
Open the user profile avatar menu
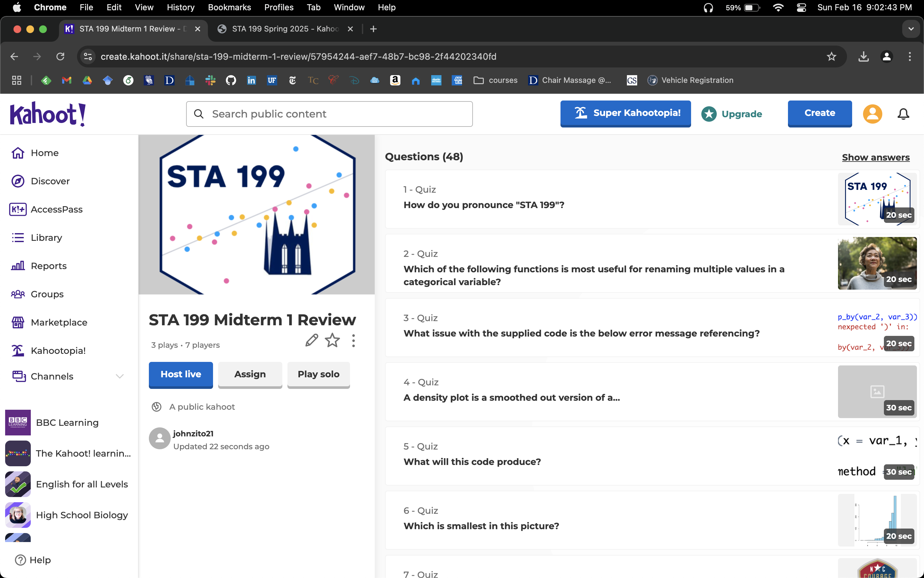(872, 114)
